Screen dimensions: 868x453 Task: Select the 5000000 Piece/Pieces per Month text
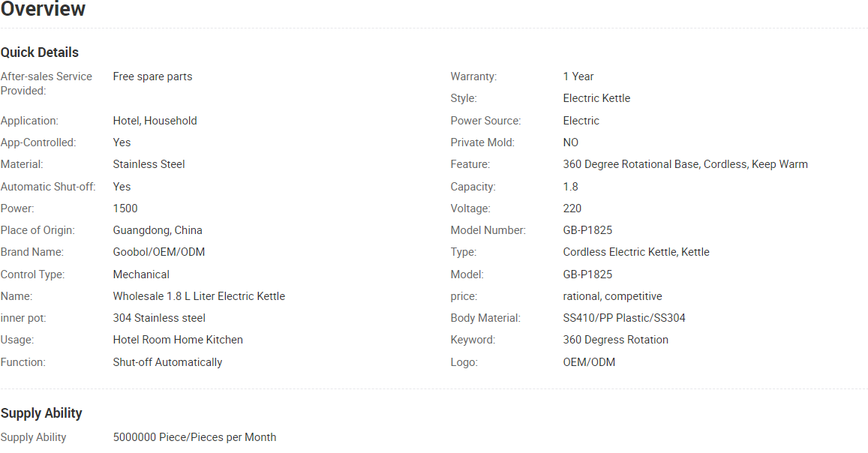pyautogui.click(x=195, y=437)
